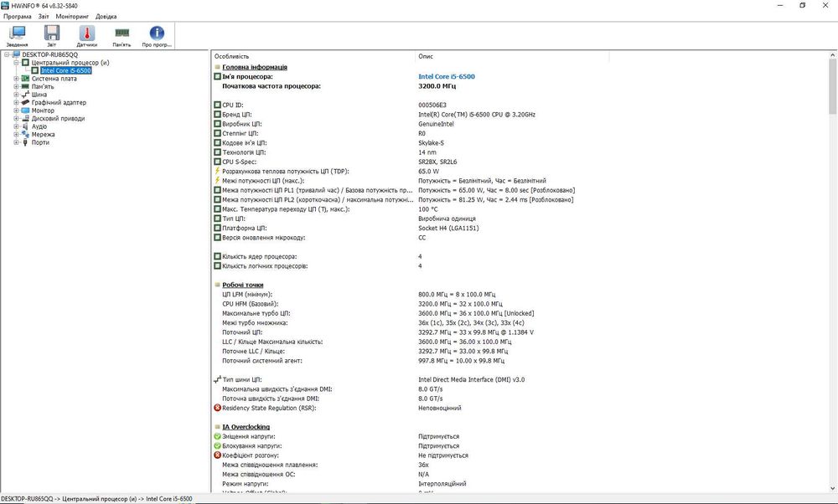Click the vertical scrollbar thumb in details pane

pos(833,86)
